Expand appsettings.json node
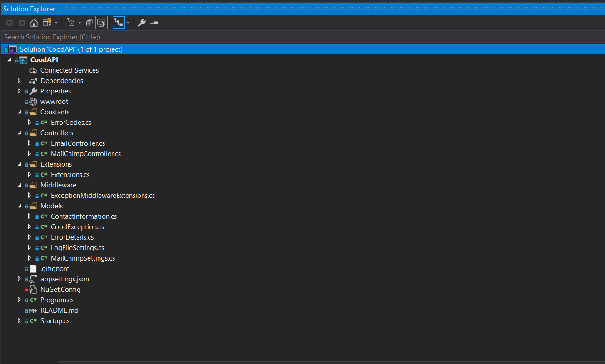This screenshot has width=605, height=364. click(x=19, y=279)
